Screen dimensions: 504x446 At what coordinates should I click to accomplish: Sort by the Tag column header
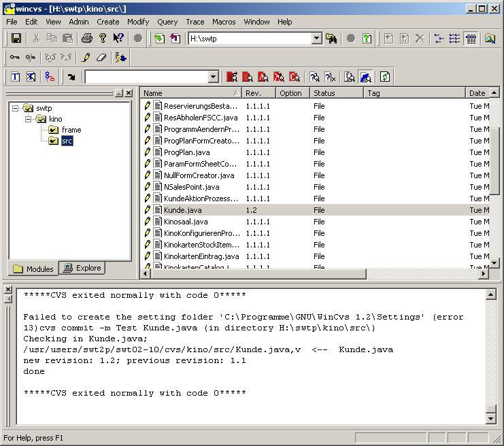point(414,93)
